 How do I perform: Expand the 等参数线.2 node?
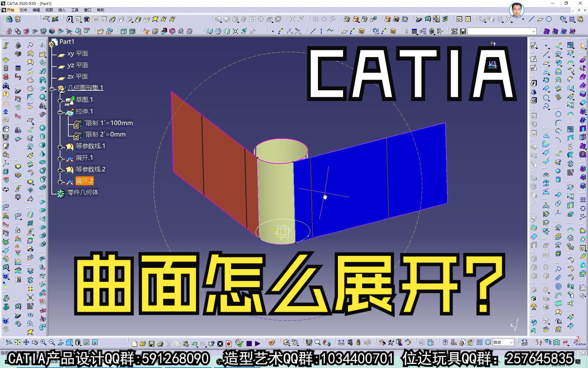tap(60, 170)
